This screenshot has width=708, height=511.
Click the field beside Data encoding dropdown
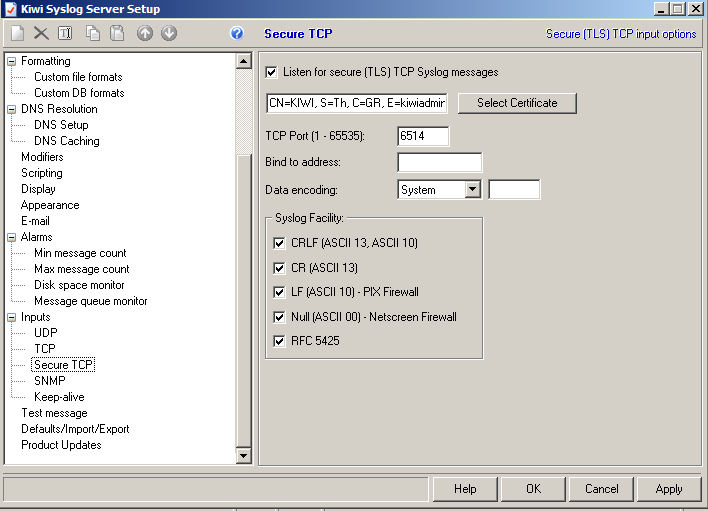(x=514, y=189)
